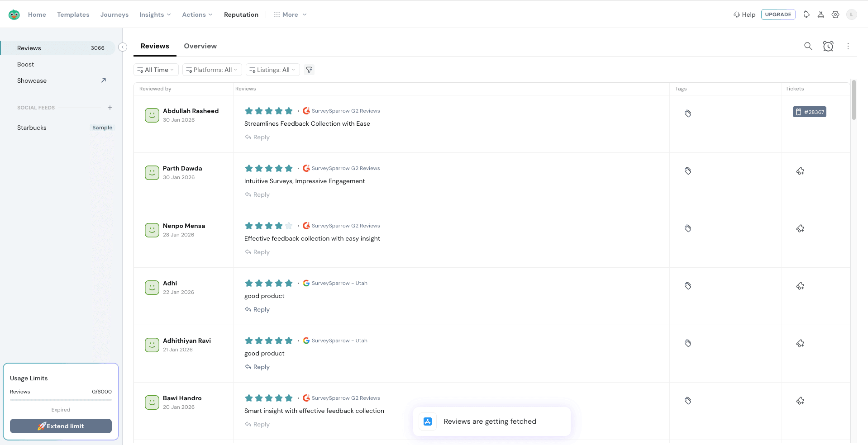Image resolution: width=868 pixels, height=445 pixels.
Task: Add a social feed with plus icon
Action: [110, 108]
